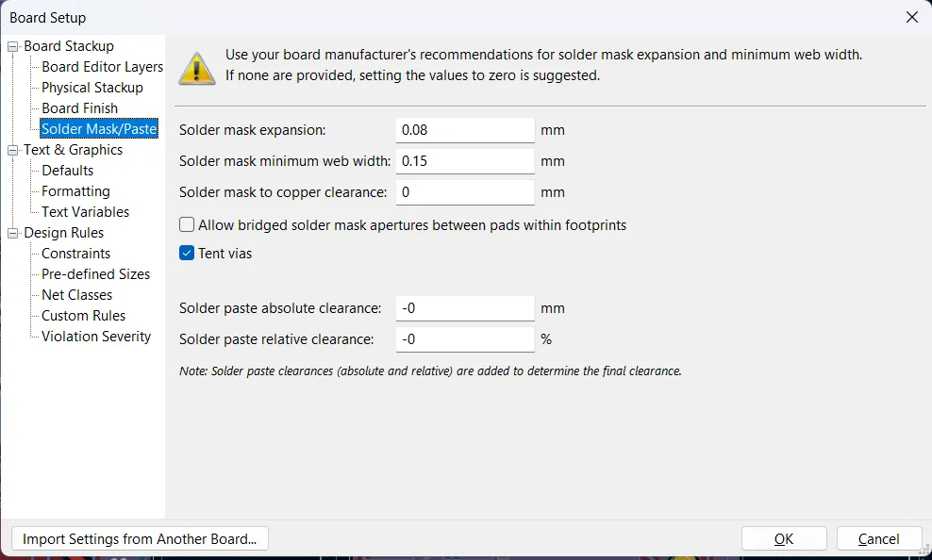This screenshot has width=932, height=560.
Task: Confirm the dialog with OK
Action: pos(784,538)
